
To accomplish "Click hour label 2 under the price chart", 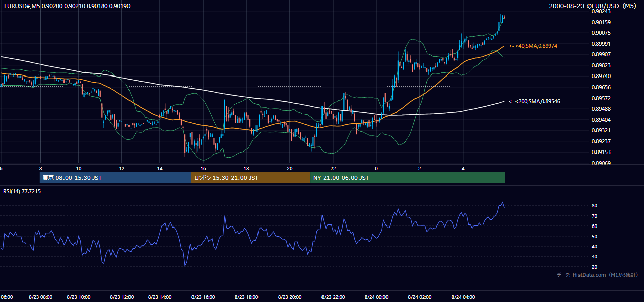I will point(419,168).
